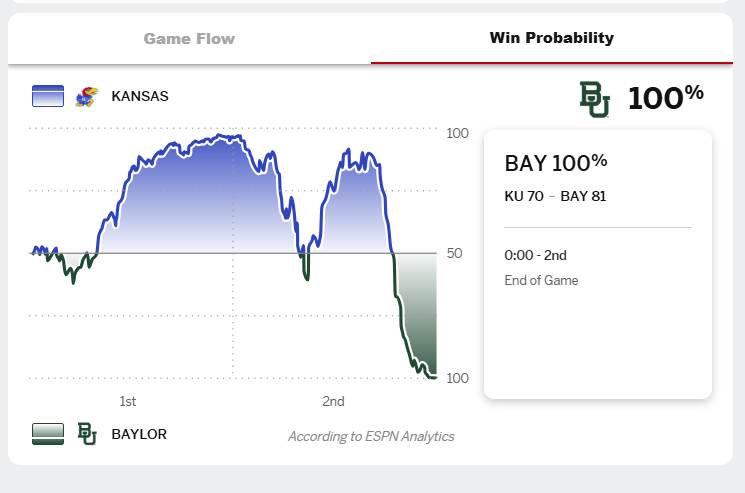Click the BAY 100% tooltip heading
Viewport: 745px width, 493px height.
coord(556,163)
